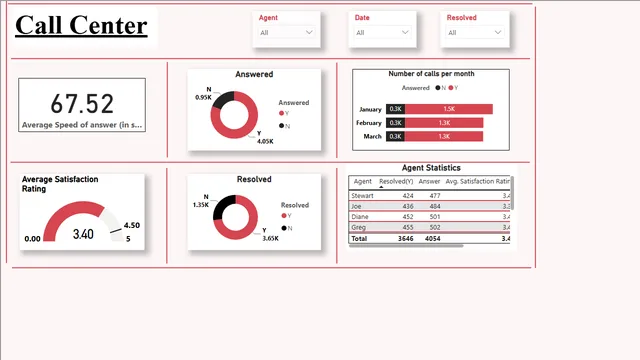Select the Greg row in Agent Statistics

coord(429,227)
